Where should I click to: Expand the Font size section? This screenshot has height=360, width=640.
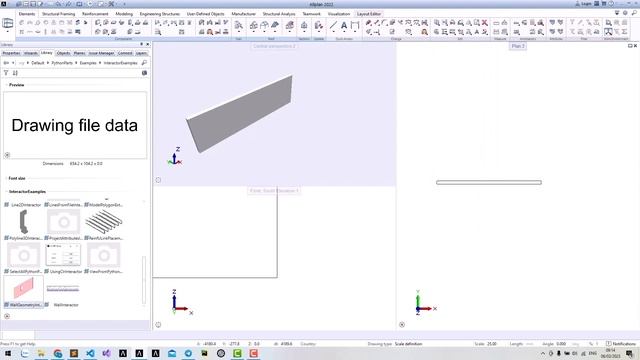point(7,178)
